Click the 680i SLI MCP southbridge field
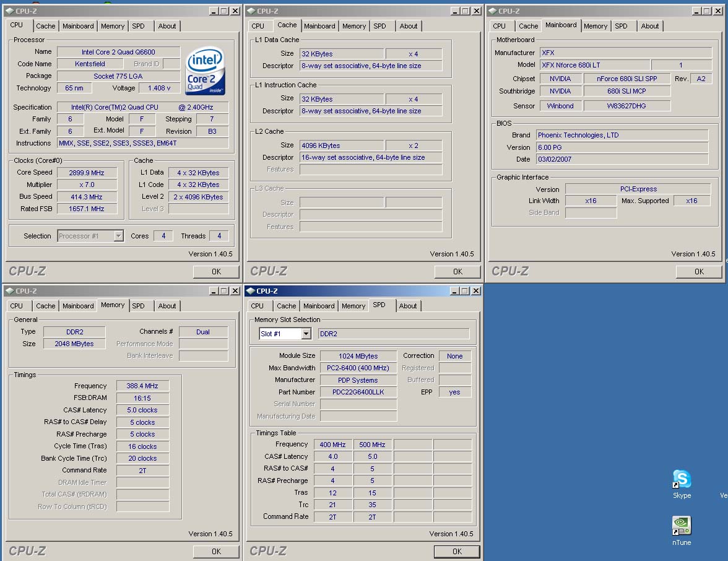 pos(626,92)
